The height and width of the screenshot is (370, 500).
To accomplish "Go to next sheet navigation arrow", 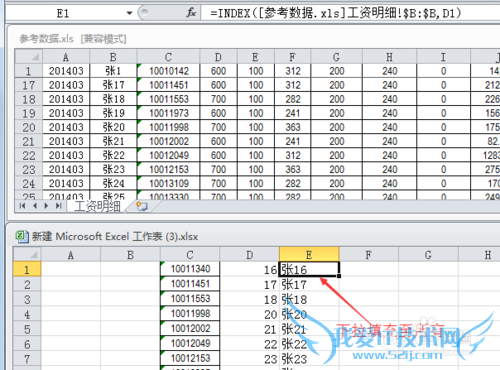I will (46, 206).
